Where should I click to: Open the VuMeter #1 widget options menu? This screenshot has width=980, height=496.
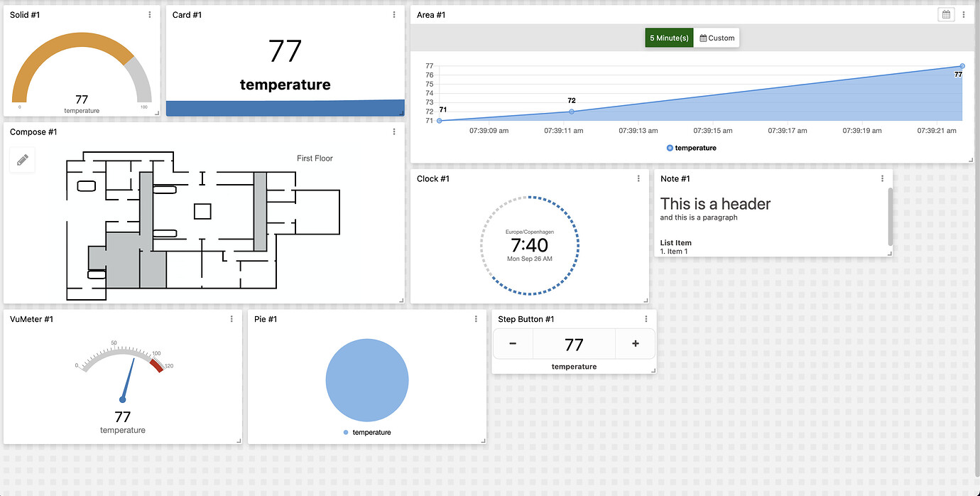pyautogui.click(x=231, y=319)
